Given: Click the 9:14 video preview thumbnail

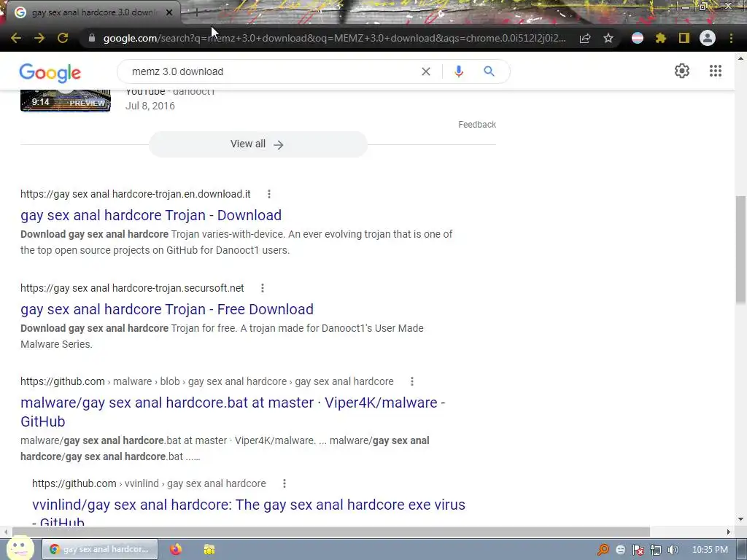Looking at the screenshot, I should coord(65,101).
